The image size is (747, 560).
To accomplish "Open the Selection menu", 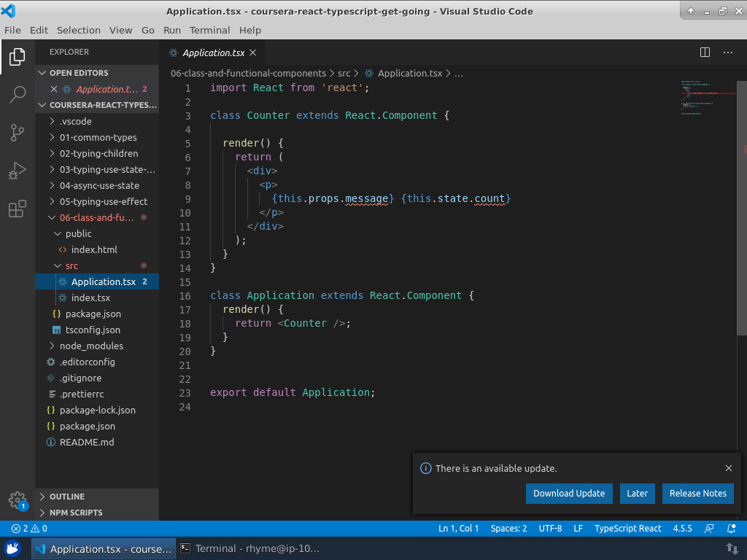I will [78, 30].
